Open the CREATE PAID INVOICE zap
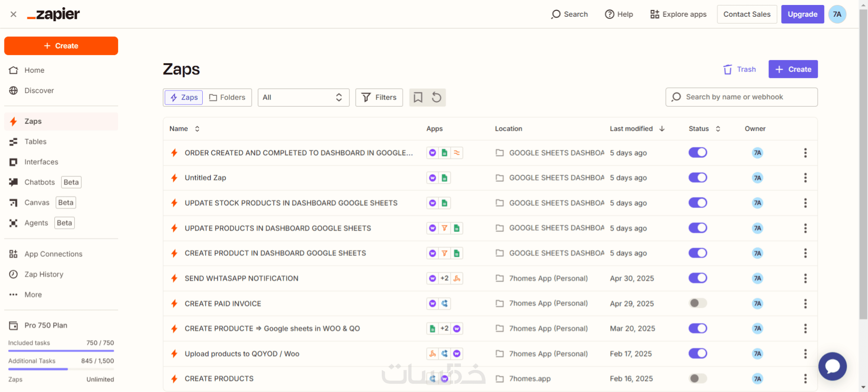Viewport: 868px width, 392px height. (223, 304)
